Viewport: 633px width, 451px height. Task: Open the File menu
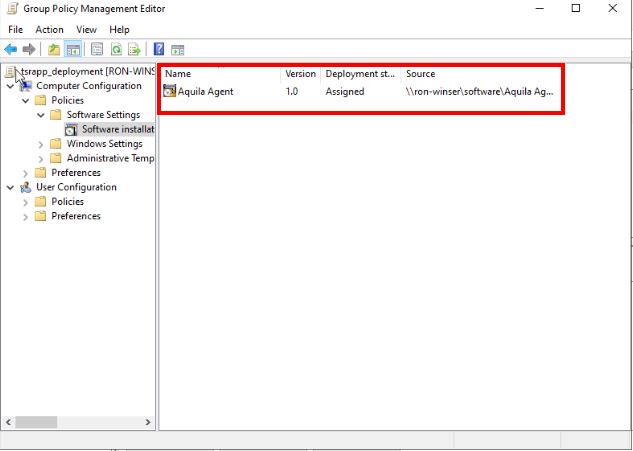tap(15, 30)
